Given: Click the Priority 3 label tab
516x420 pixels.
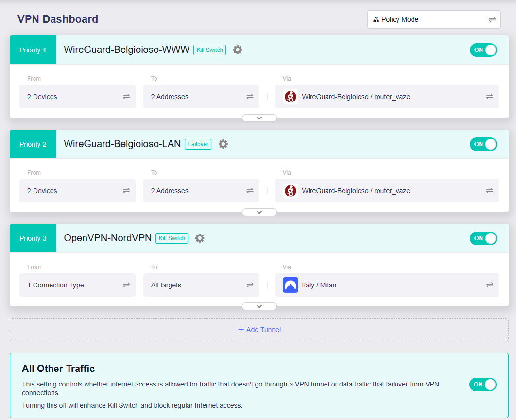Looking at the screenshot, I should point(33,238).
